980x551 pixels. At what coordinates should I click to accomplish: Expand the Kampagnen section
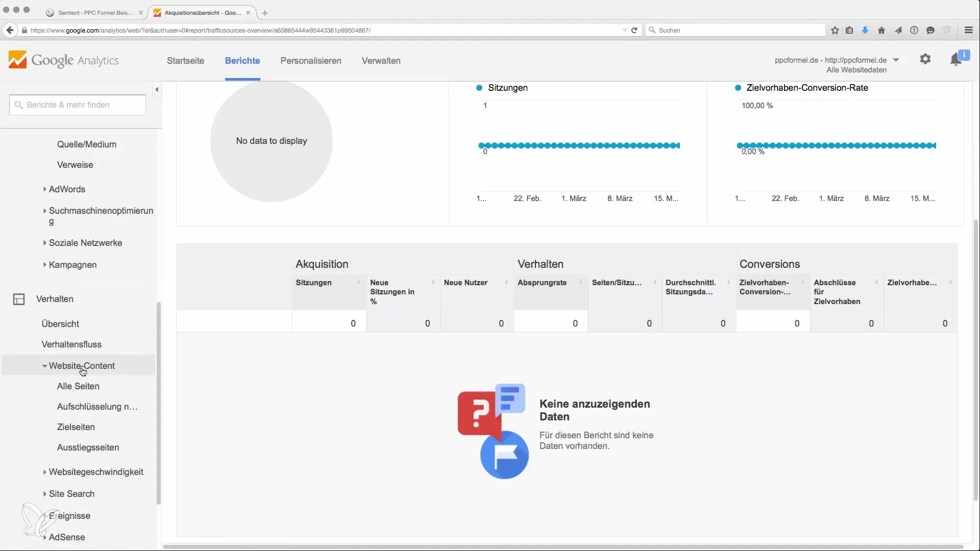click(x=45, y=265)
